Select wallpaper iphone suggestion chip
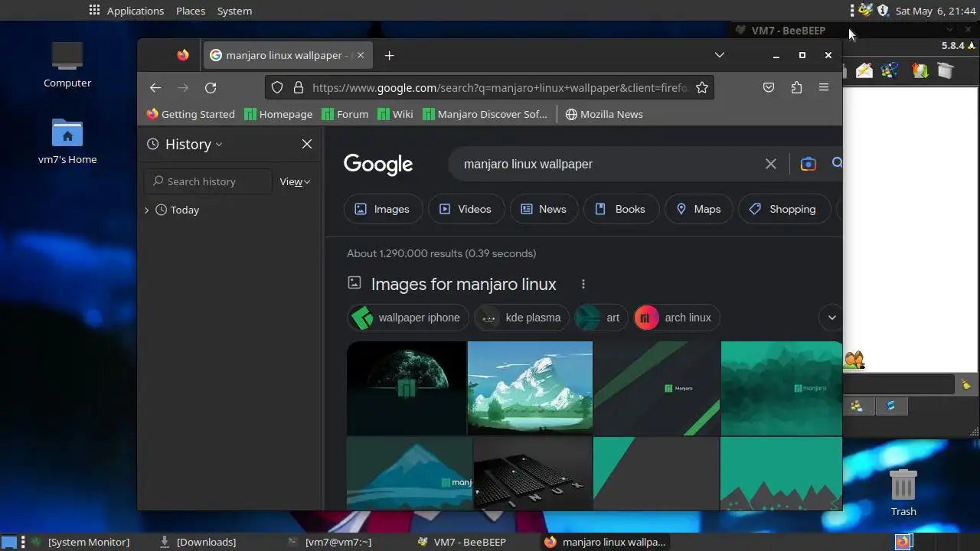Image resolution: width=980 pixels, height=551 pixels. click(x=407, y=318)
